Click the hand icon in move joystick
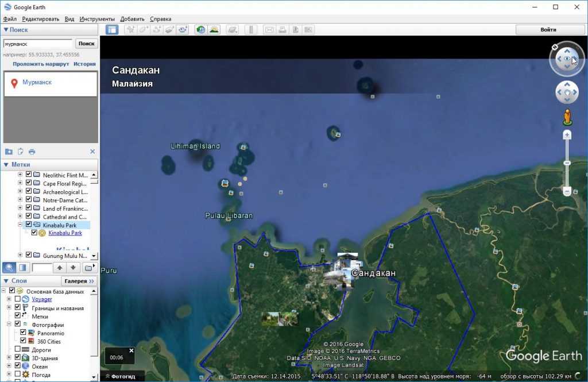This screenshot has width=588, height=382. pos(567,92)
